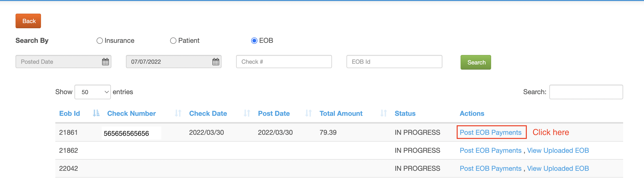Open calendar for Posted Date field
This screenshot has width=644, height=181.
(106, 62)
